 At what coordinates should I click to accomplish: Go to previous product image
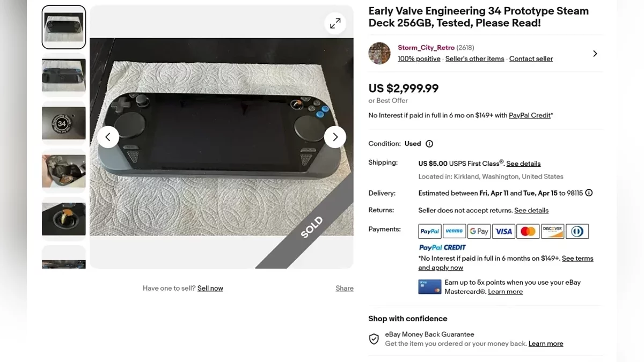coord(108,137)
